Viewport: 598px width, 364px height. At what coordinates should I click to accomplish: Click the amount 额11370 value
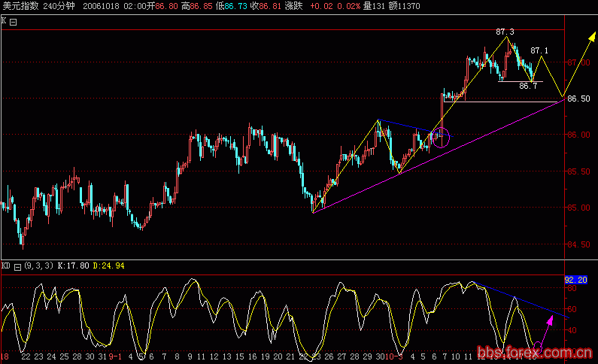pyautogui.click(x=404, y=6)
